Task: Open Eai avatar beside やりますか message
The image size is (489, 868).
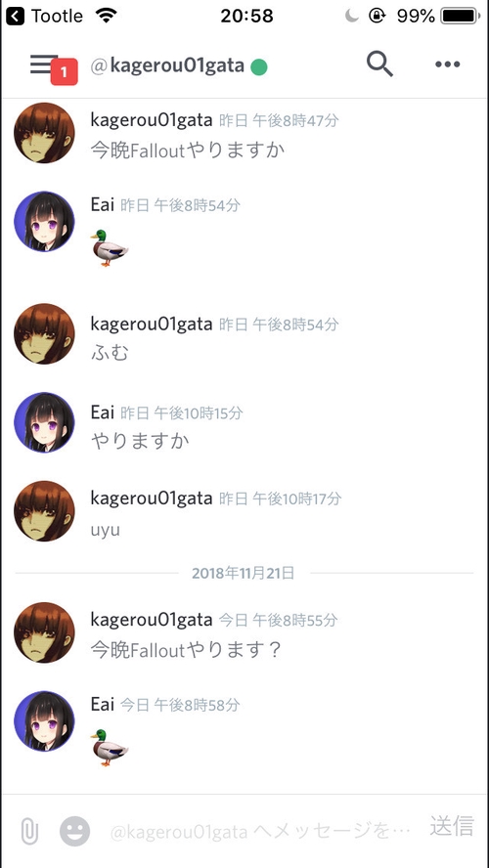Action: tap(44, 422)
